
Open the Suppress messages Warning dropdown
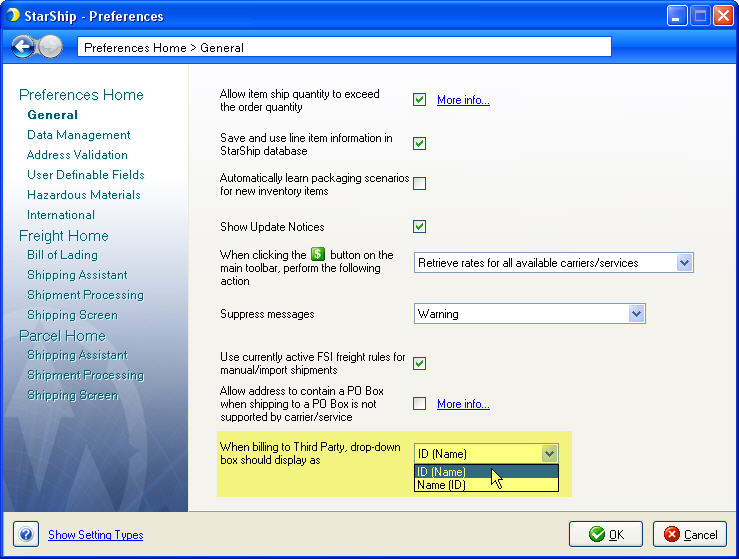pyautogui.click(x=529, y=313)
